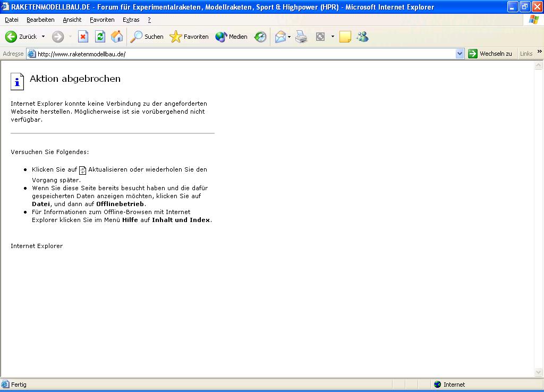Click the bold word Hilfe in the page

pyautogui.click(x=130, y=220)
